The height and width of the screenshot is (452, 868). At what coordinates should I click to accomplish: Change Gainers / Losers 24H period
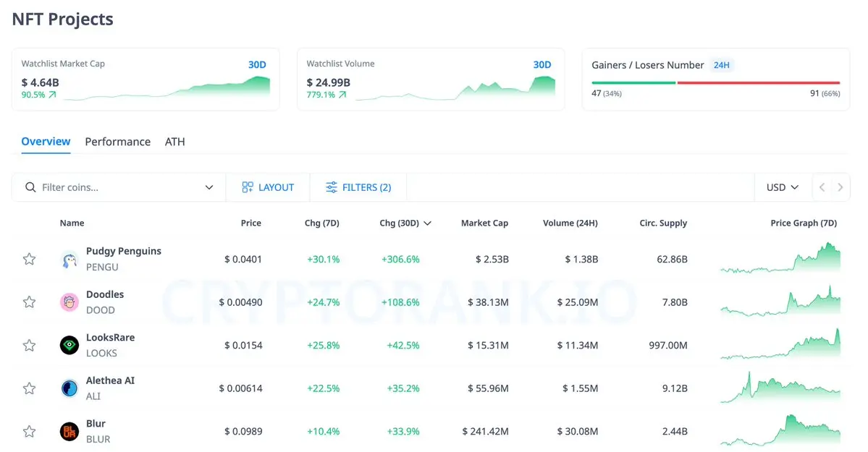[721, 65]
